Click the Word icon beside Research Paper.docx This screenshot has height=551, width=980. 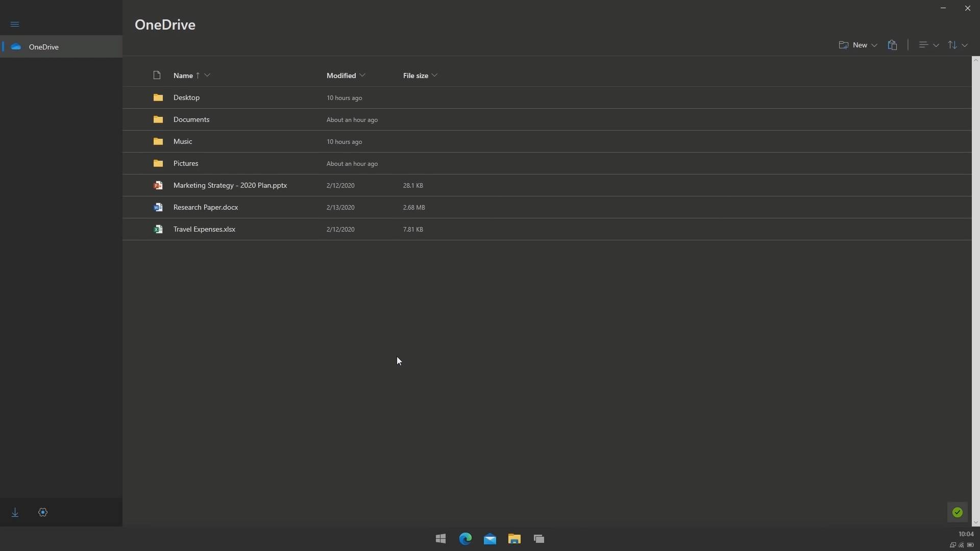158,207
